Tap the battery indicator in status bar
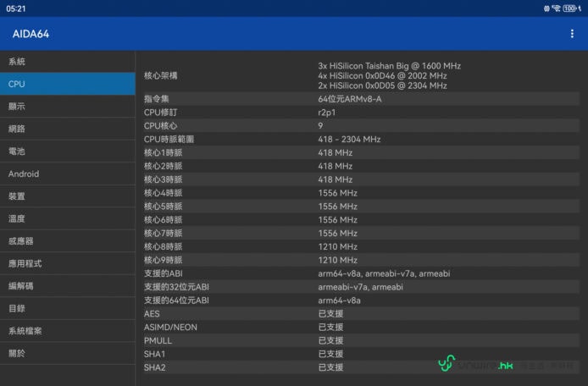 tap(569, 8)
